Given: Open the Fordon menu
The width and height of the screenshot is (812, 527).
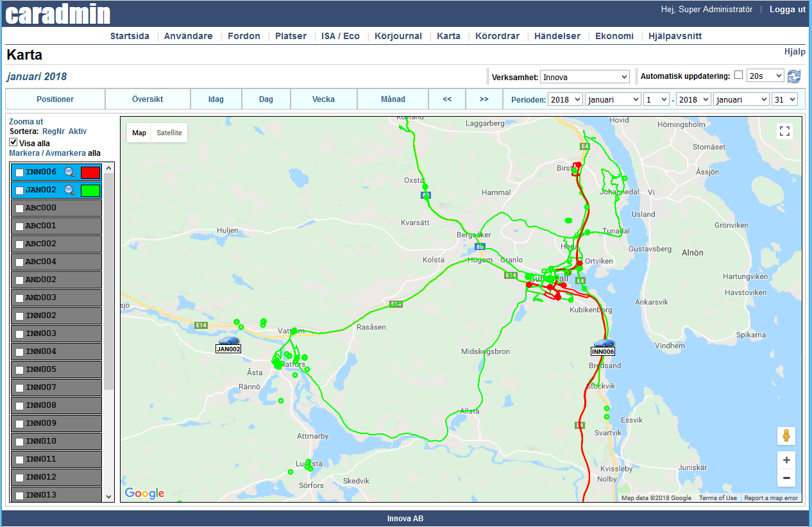Looking at the screenshot, I should (x=244, y=36).
